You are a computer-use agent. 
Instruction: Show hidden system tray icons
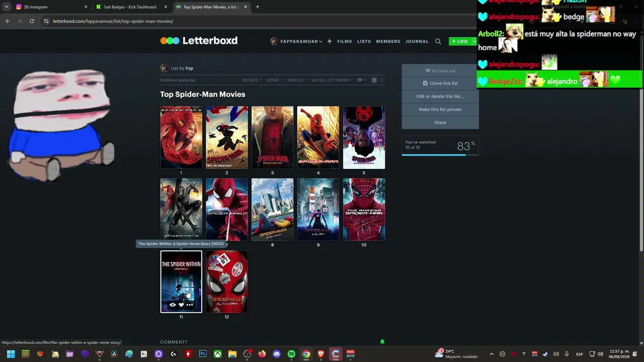coord(492,354)
